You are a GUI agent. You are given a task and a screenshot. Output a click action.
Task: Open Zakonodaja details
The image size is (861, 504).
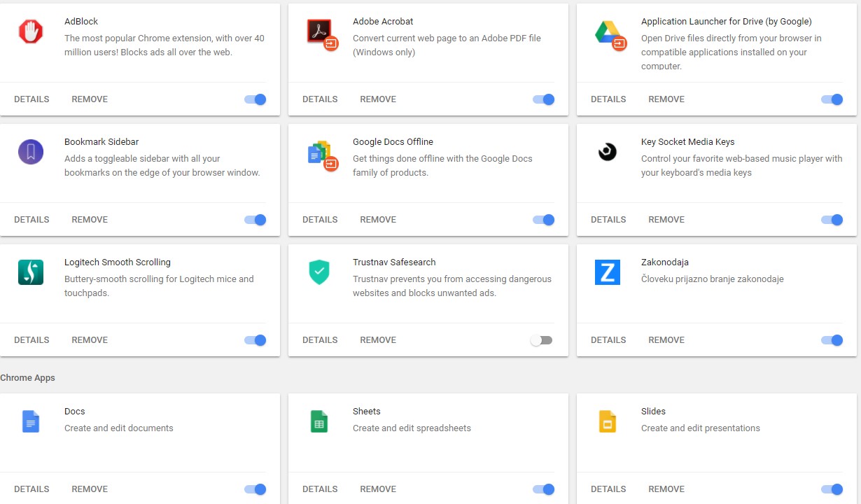[608, 340]
